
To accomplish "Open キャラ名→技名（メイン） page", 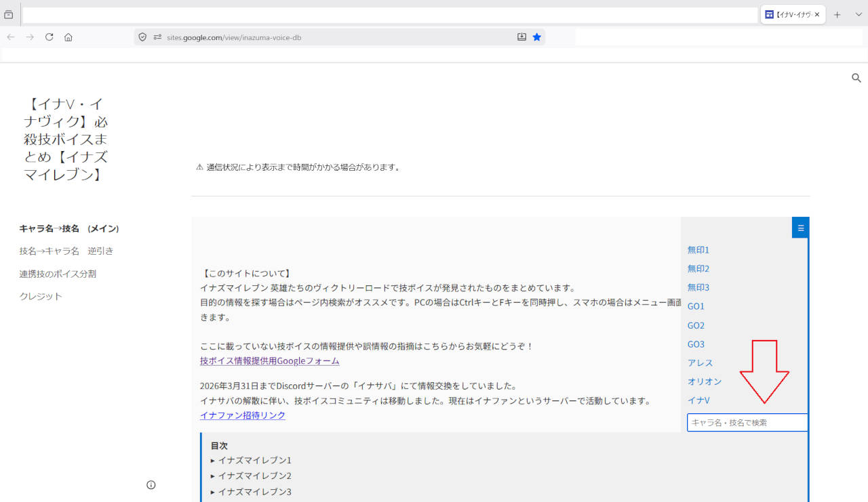I will pyautogui.click(x=69, y=228).
